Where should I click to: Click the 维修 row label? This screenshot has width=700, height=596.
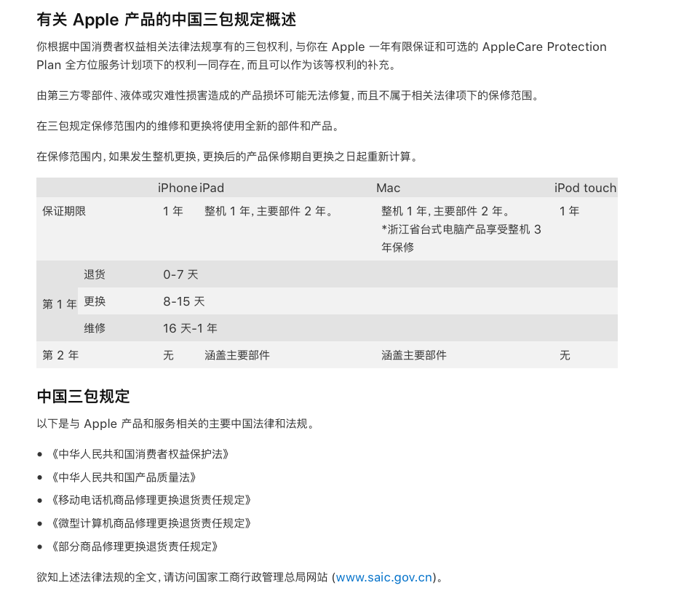95,328
